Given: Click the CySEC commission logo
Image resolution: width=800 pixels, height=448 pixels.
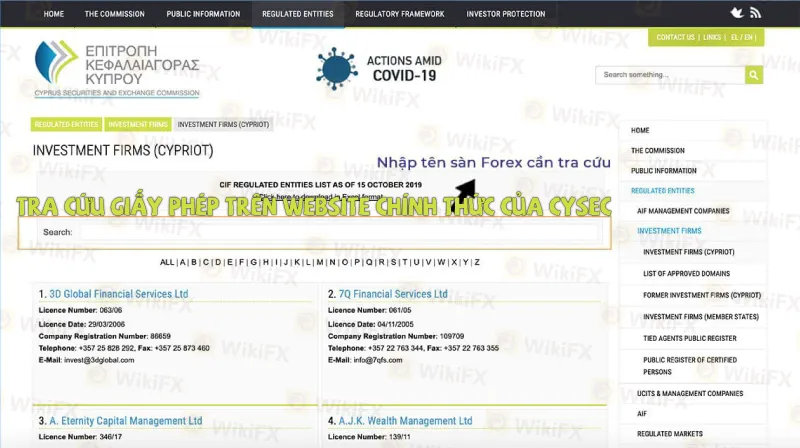Looking at the screenshot, I should point(117,69).
